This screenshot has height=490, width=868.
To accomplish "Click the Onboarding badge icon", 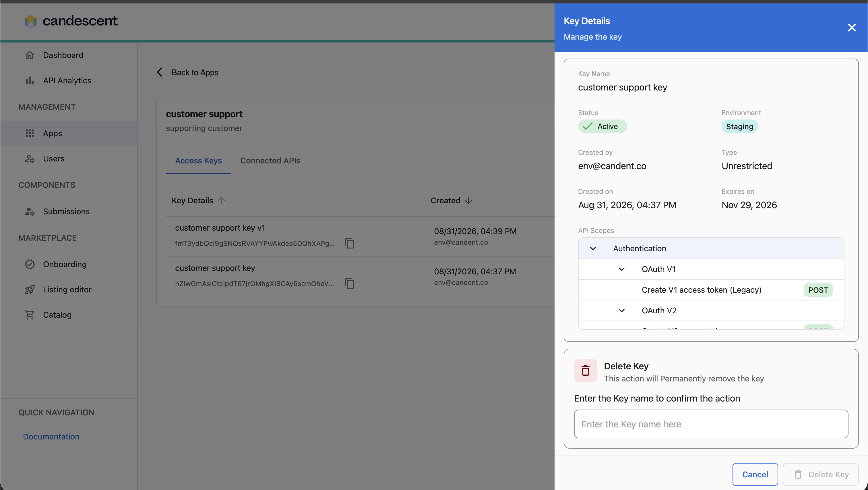I will tap(30, 264).
